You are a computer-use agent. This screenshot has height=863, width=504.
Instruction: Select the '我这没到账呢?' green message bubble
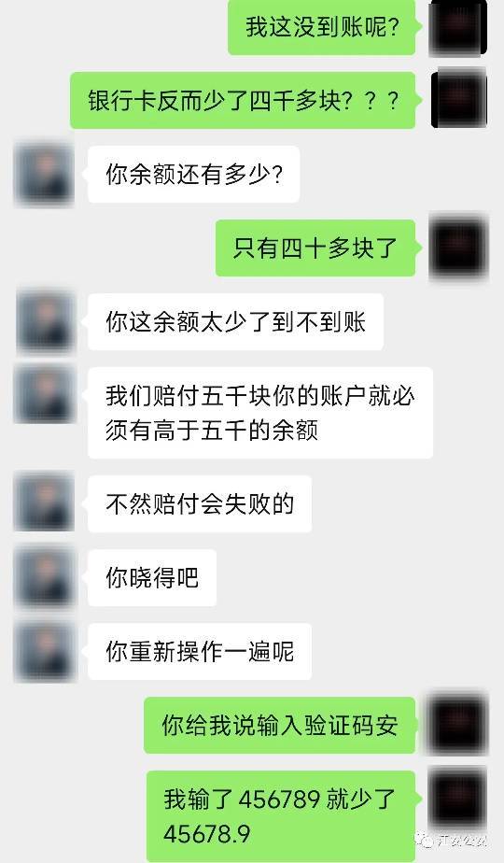point(322,27)
